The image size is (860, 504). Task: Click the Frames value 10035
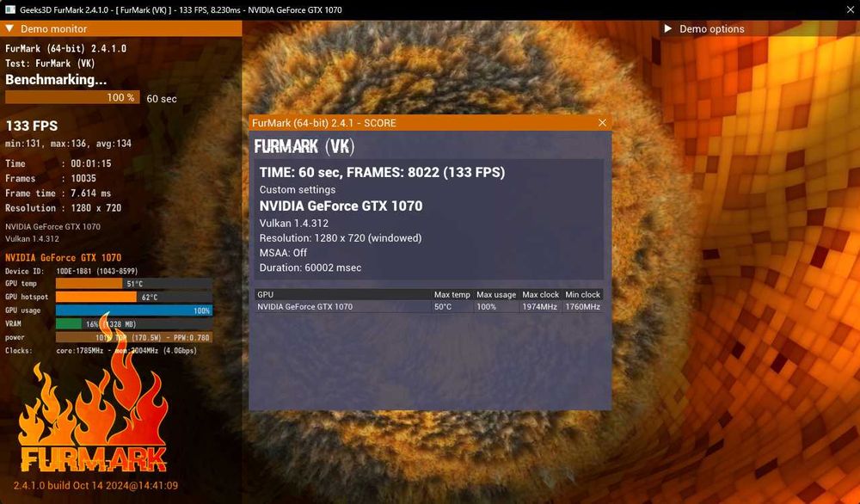83,178
